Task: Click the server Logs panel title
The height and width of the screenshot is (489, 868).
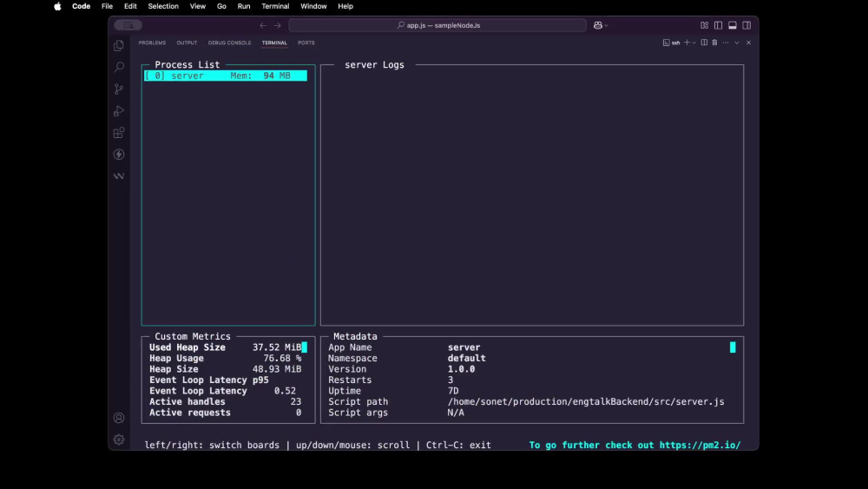Action: tap(374, 65)
